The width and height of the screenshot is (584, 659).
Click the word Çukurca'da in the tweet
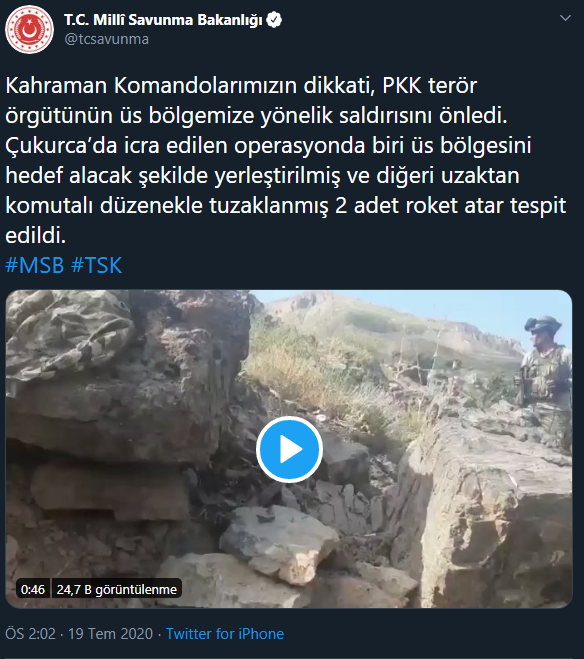coord(61,146)
